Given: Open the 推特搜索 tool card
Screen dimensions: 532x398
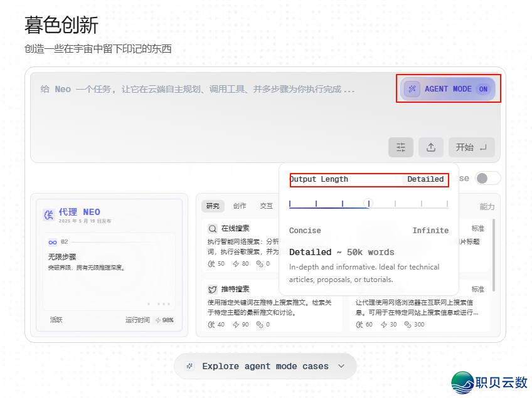Looking at the screenshot, I should click(272, 306).
